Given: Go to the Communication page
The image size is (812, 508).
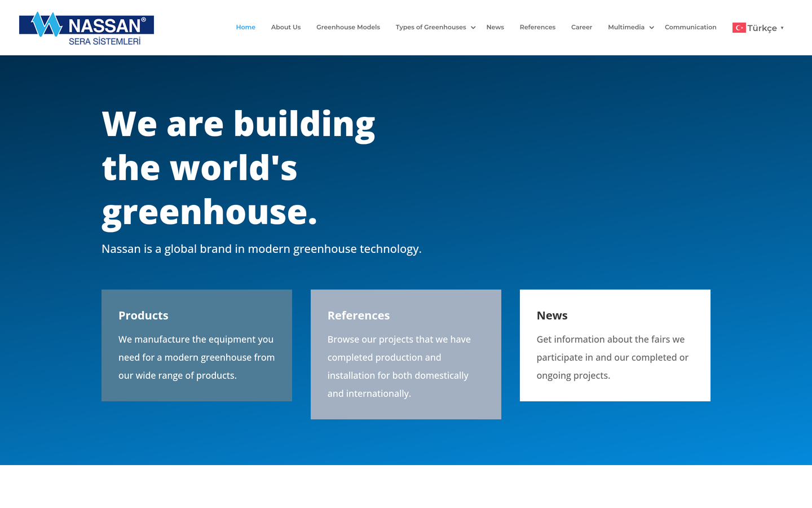Looking at the screenshot, I should point(690,27).
